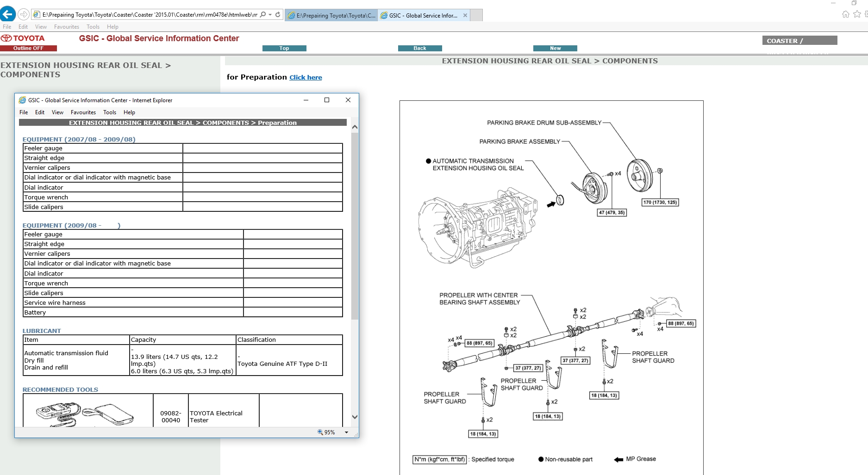The image size is (868, 475).
Task: Maximize the Preparation popup window
Action: (x=327, y=100)
